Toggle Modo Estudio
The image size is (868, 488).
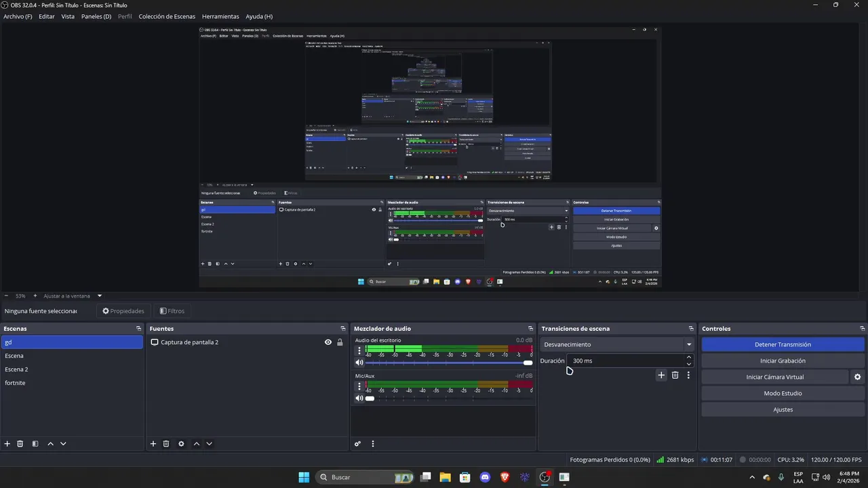tap(783, 393)
